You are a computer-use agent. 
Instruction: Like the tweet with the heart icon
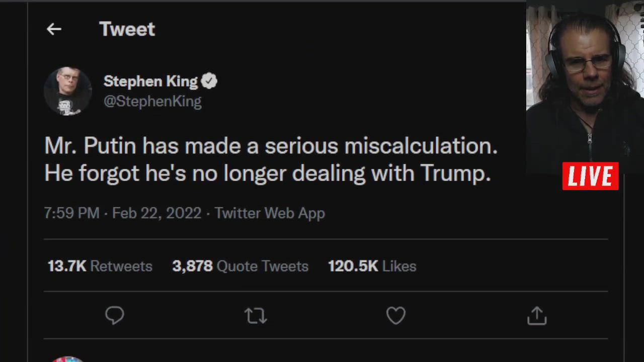point(396,316)
